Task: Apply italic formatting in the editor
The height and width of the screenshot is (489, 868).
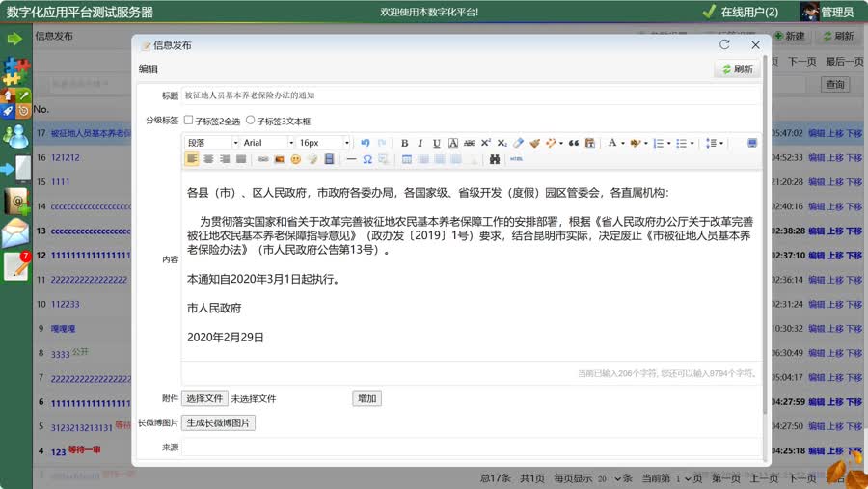Action: [420, 143]
